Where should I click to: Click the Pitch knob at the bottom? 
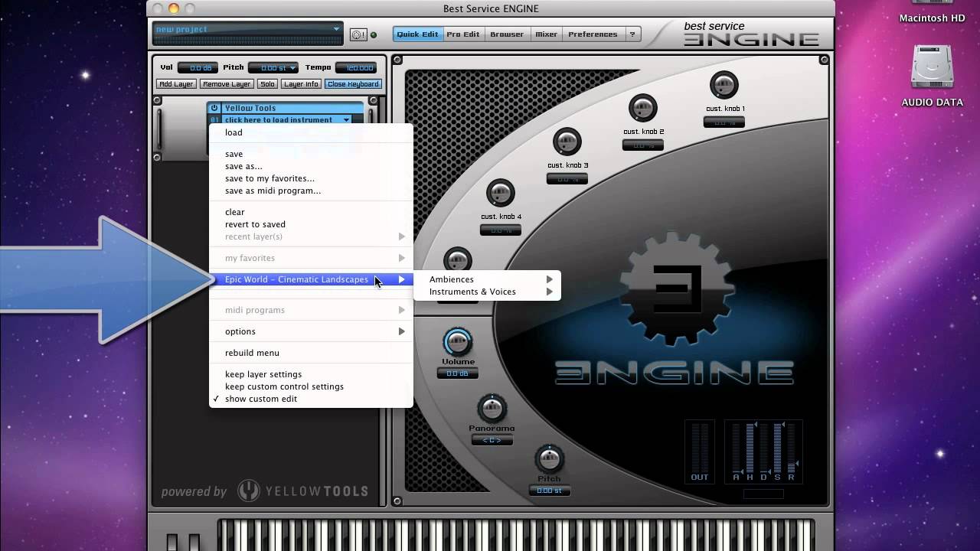[x=549, y=459]
